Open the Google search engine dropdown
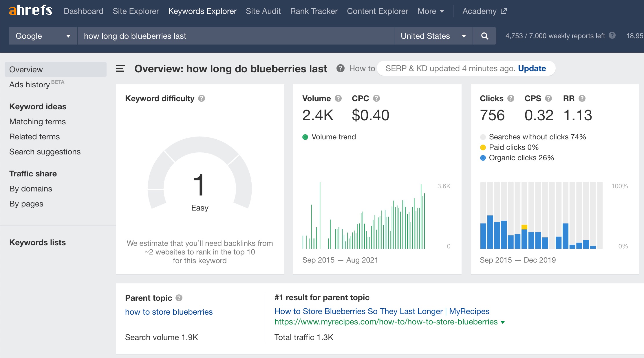 pyautogui.click(x=43, y=36)
